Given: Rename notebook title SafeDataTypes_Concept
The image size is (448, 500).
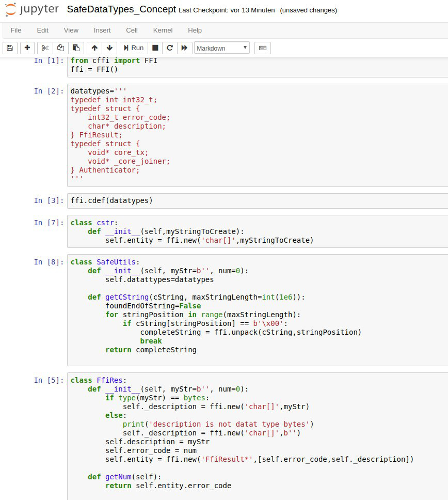Looking at the screenshot, I should pos(121,10).
